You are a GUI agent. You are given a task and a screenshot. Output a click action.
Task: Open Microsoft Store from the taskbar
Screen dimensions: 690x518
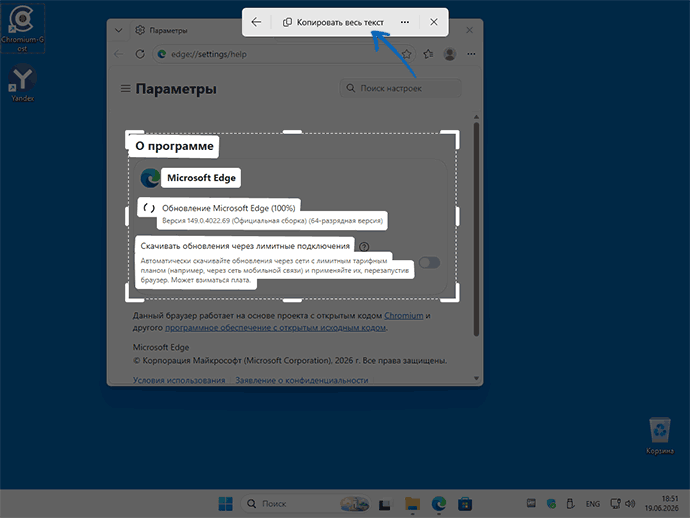465,503
